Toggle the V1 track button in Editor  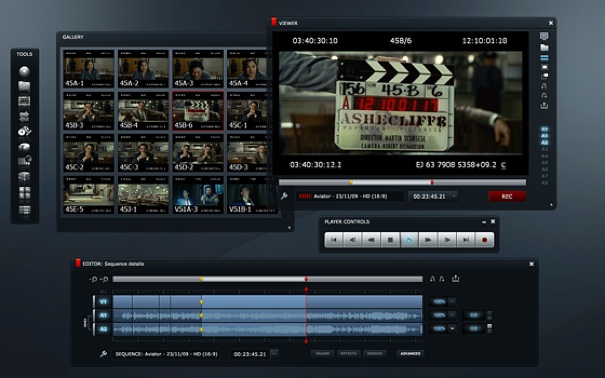tap(103, 302)
